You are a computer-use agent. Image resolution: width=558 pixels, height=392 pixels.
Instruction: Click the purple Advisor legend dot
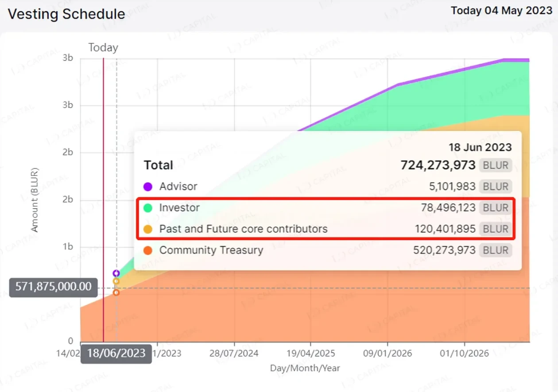click(148, 186)
